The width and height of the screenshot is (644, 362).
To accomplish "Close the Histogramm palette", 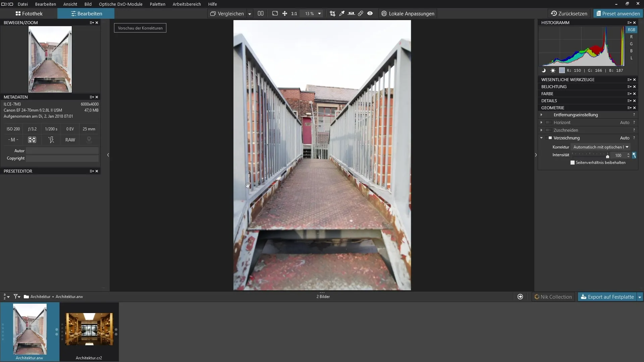I will (634, 23).
